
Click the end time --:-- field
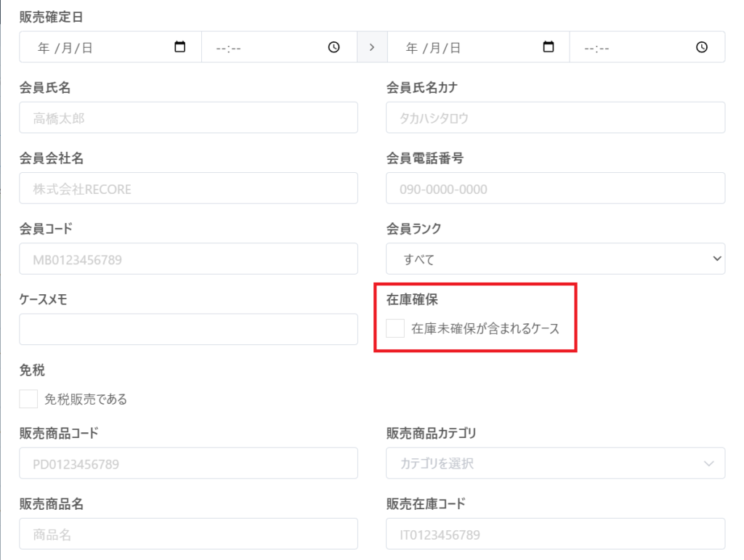coord(625,47)
